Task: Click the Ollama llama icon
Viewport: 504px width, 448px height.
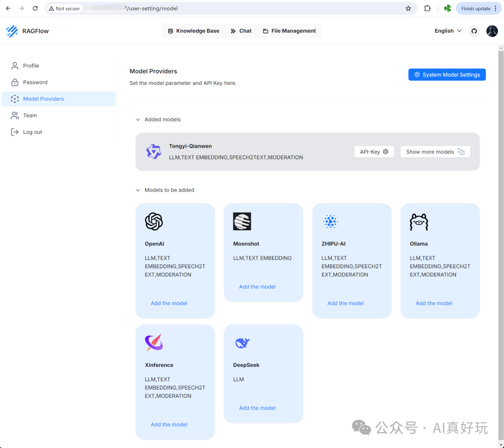Action: (x=419, y=222)
